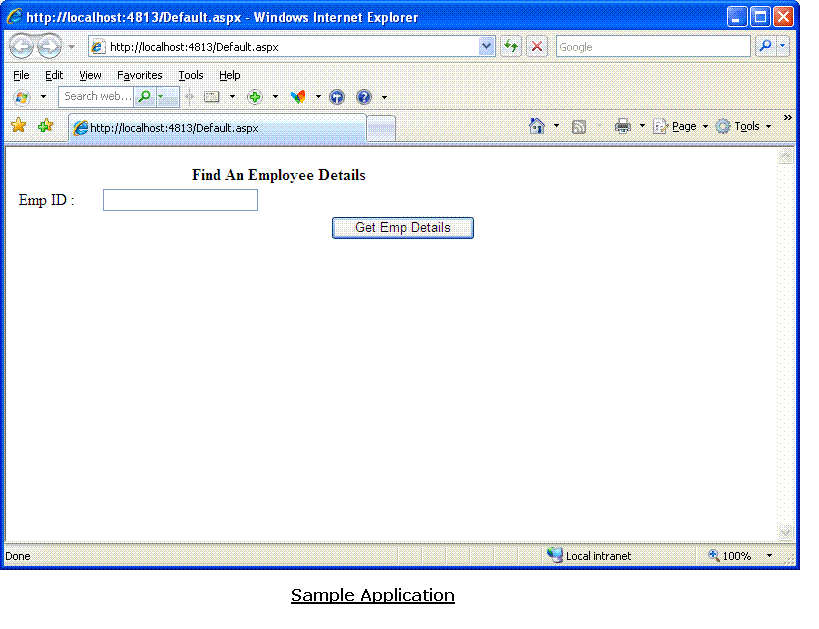Expand the address bar history dropdown

(487, 46)
